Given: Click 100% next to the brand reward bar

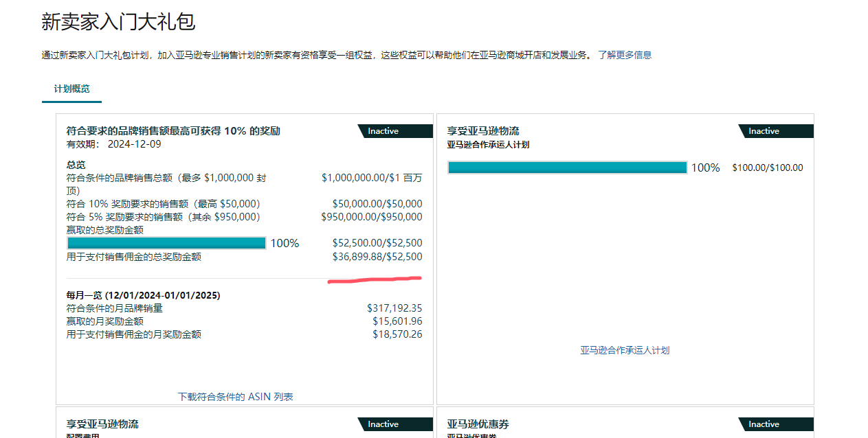Looking at the screenshot, I should click(x=285, y=243).
